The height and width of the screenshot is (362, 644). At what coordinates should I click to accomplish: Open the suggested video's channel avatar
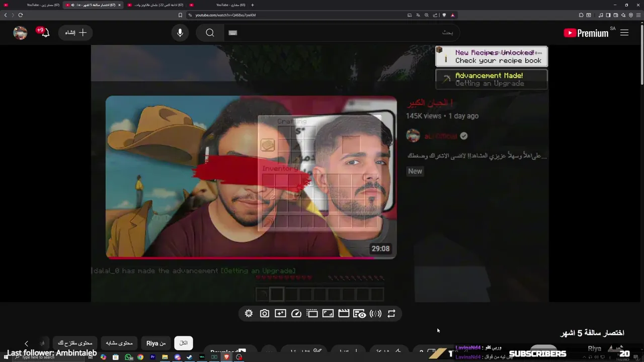[x=413, y=136]
